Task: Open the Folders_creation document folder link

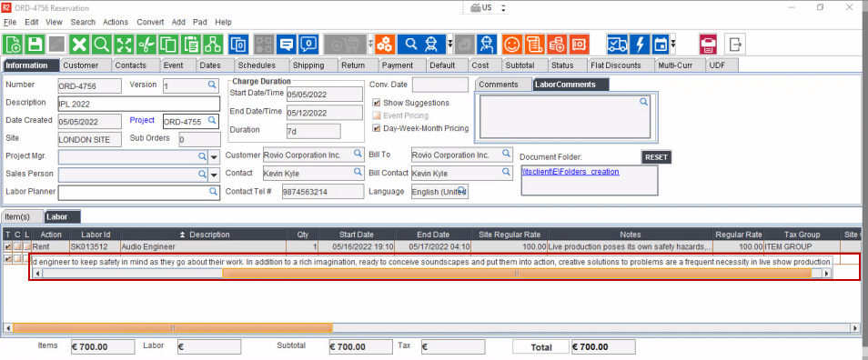Action: click(x=570, y=172)
